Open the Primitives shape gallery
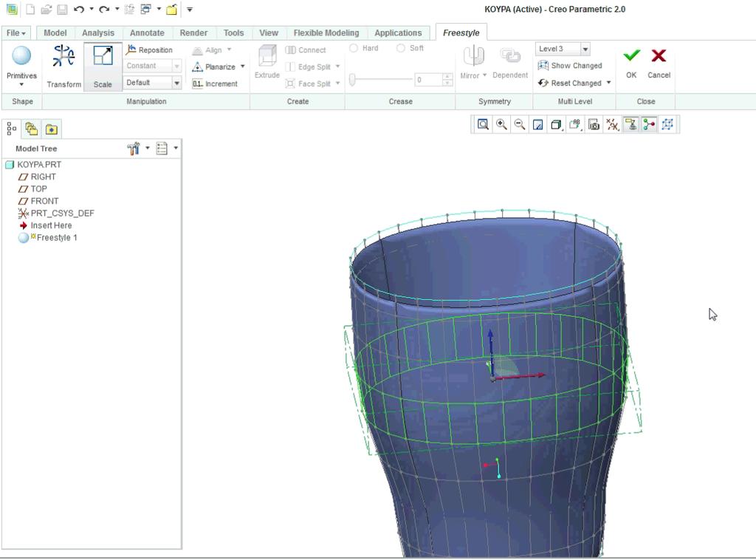 click(21, 66)
